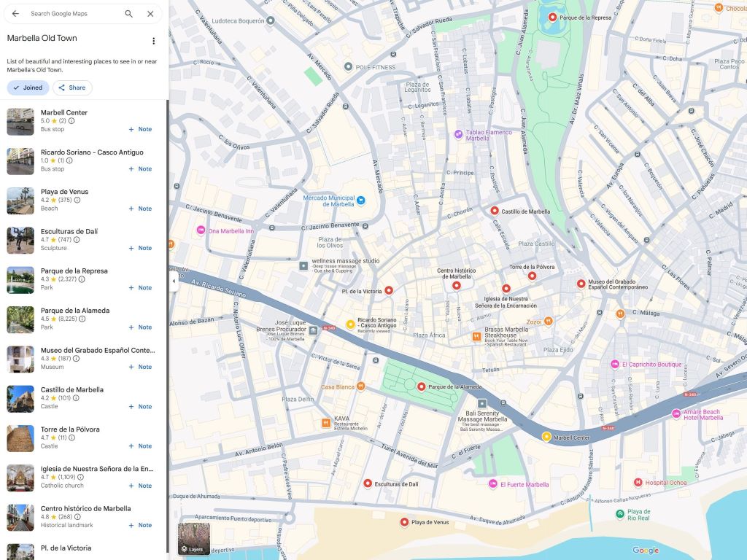Open Esculturas de Dalí list thumbnail
747x560 pixels.
coord(20,240)
